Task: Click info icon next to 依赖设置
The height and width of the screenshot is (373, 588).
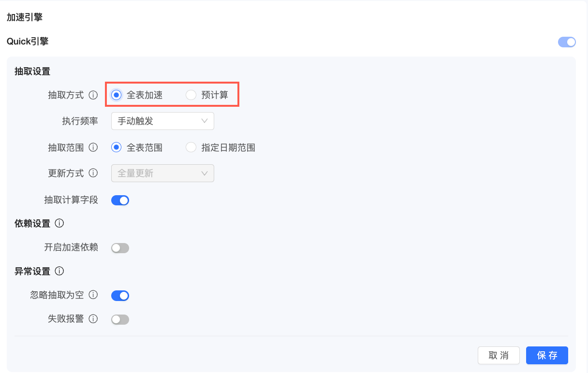Action: point(59,223)
